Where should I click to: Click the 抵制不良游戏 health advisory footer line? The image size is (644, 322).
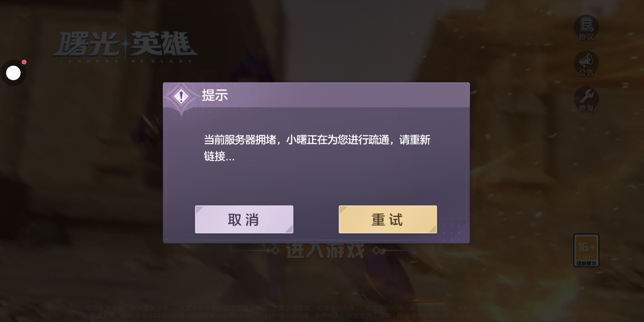click(286, 308)
